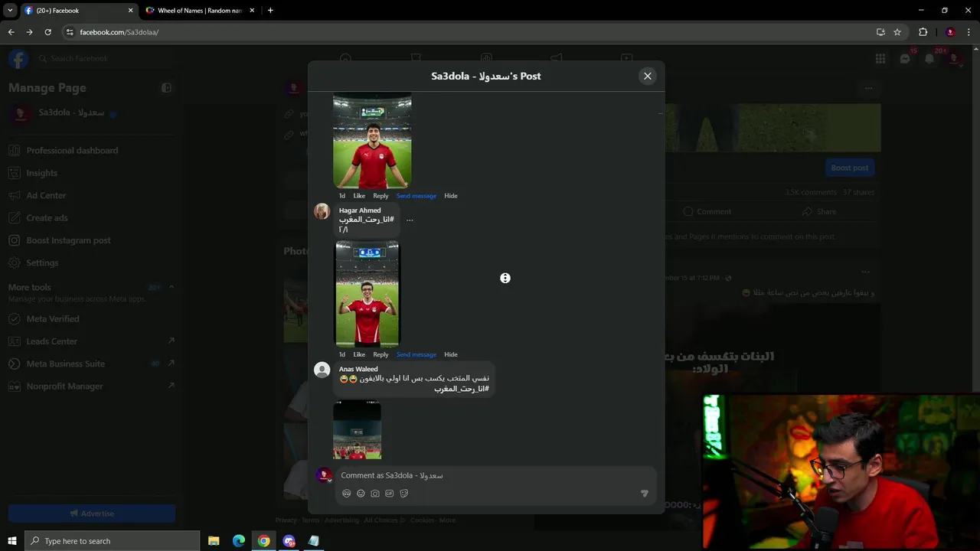Open Chrome tab search dropdown
This screenshot has height=551, width=980.
(x=10, y=11)
